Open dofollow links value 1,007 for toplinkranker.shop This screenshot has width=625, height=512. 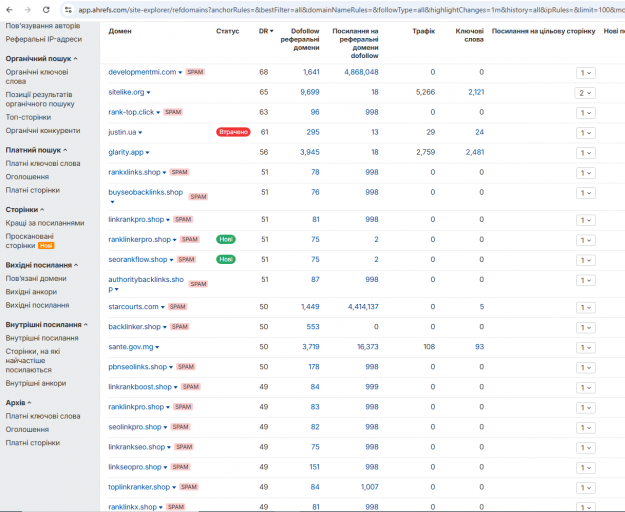coord(369,487)
